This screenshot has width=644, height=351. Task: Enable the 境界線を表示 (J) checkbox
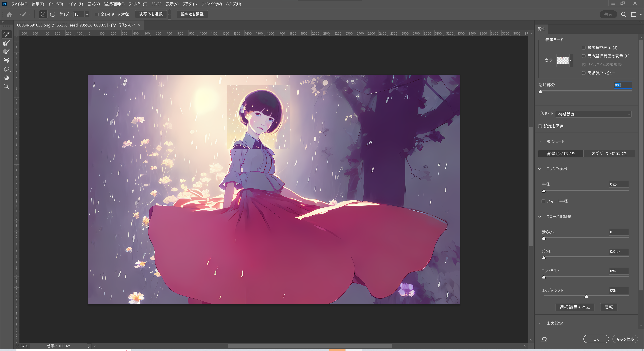click(x=584, y=47)
